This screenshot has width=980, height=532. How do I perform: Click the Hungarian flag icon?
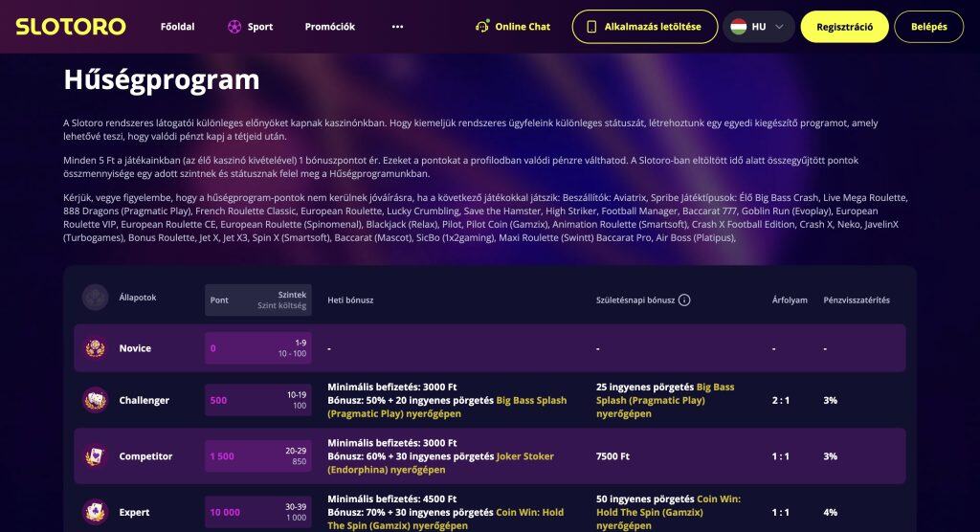pyautogui.click(x=739, y=27)
